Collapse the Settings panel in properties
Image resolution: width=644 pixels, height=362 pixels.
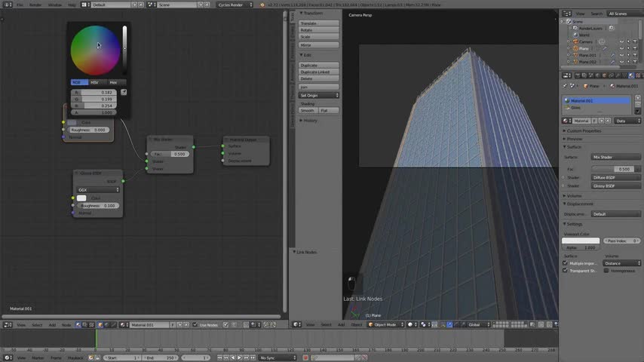[x=574, y=224]
